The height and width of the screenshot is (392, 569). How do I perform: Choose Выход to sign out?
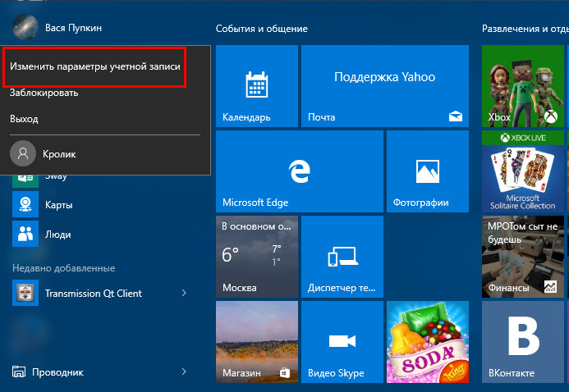pos(24,119)
